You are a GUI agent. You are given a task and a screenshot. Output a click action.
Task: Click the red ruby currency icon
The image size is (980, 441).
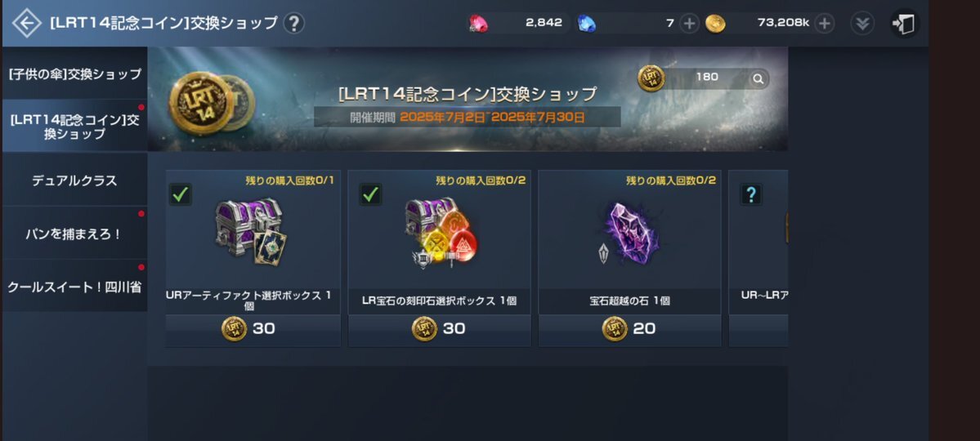479,24
